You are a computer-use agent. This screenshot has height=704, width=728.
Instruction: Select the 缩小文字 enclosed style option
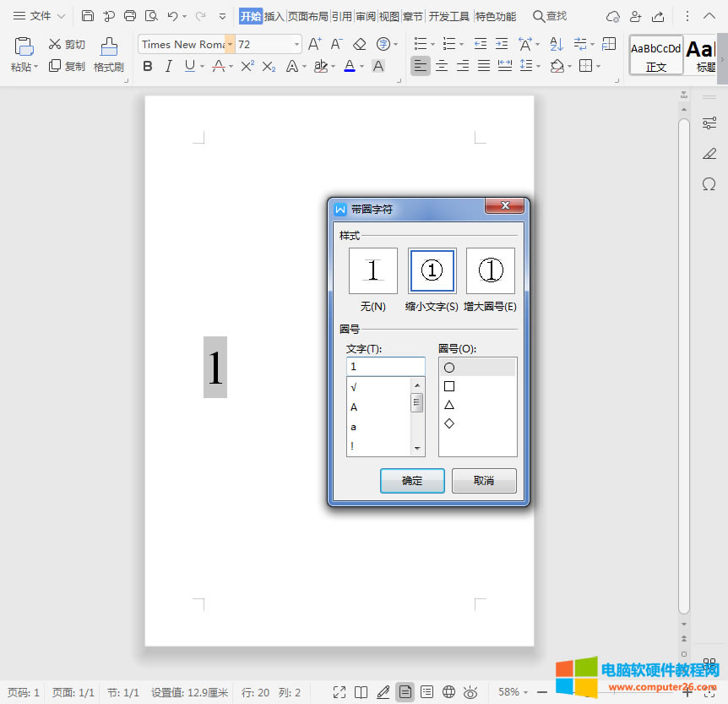[x=432, y=270]
